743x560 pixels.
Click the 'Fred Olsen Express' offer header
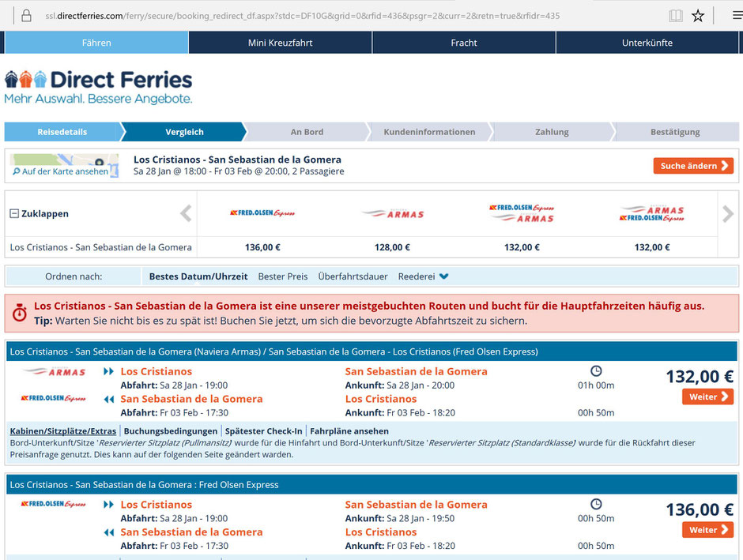tap(372, 485)
